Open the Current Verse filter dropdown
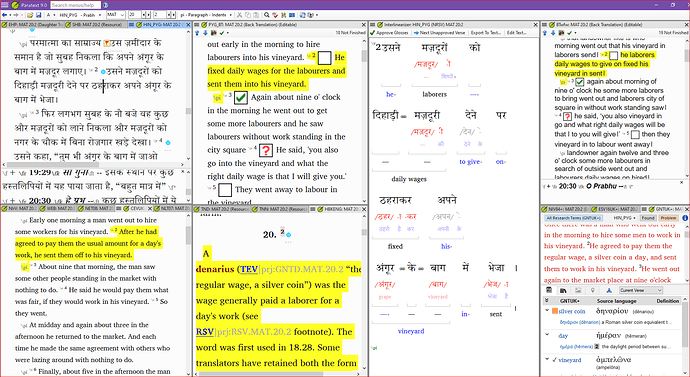690x377 pixels. click(640, 290)
